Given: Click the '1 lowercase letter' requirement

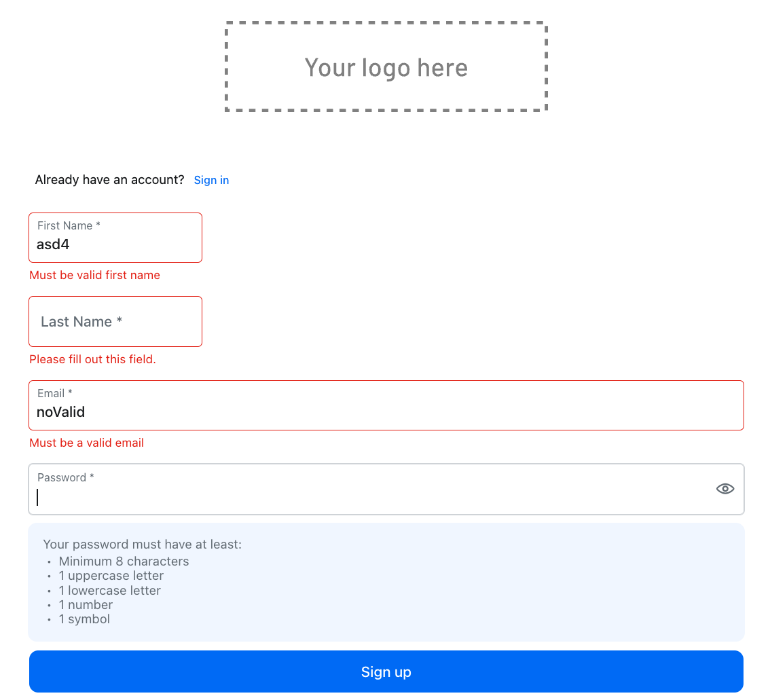Looking at the screenshot, I should 109,591.
